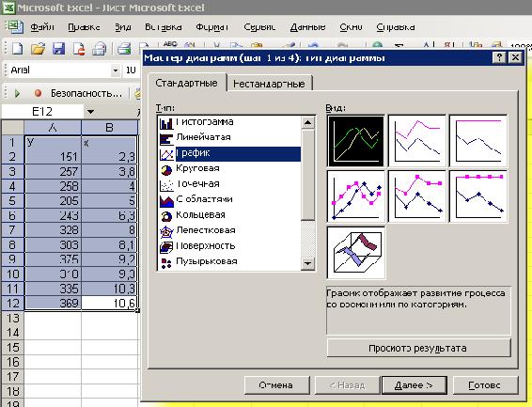Click the Далее > button

414,385
